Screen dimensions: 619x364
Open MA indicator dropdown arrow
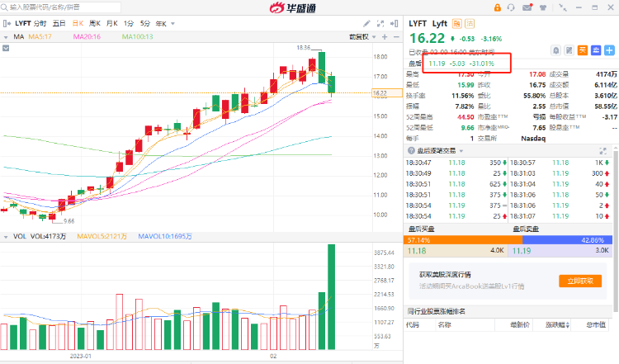coord(6,37)
